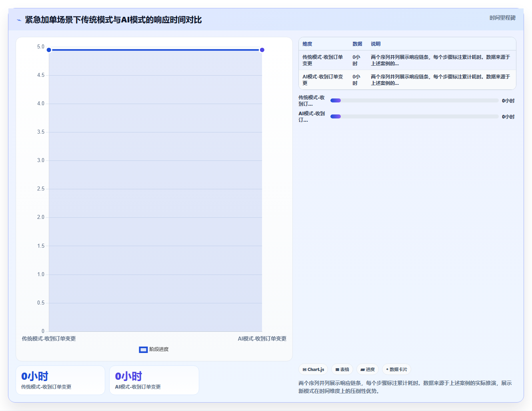532x411 pixels.
Task: Click the 0小时 value beside 传统模式 progress bar
Action: [x=508, y=101]
